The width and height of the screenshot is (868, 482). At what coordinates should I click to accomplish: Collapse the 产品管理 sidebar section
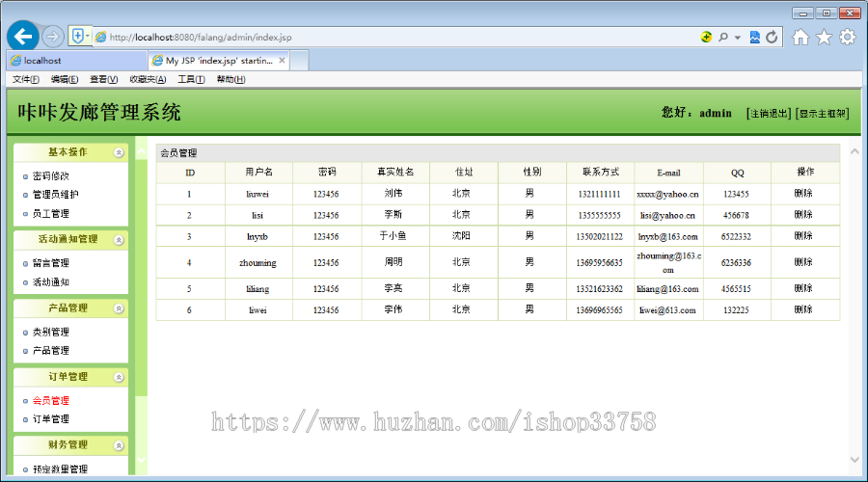point(119,308)
